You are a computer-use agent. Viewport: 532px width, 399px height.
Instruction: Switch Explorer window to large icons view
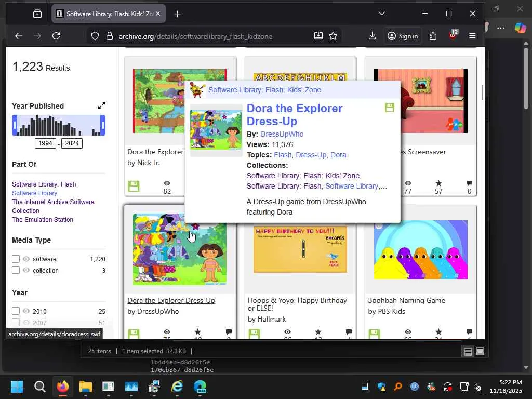pos(480,351)
